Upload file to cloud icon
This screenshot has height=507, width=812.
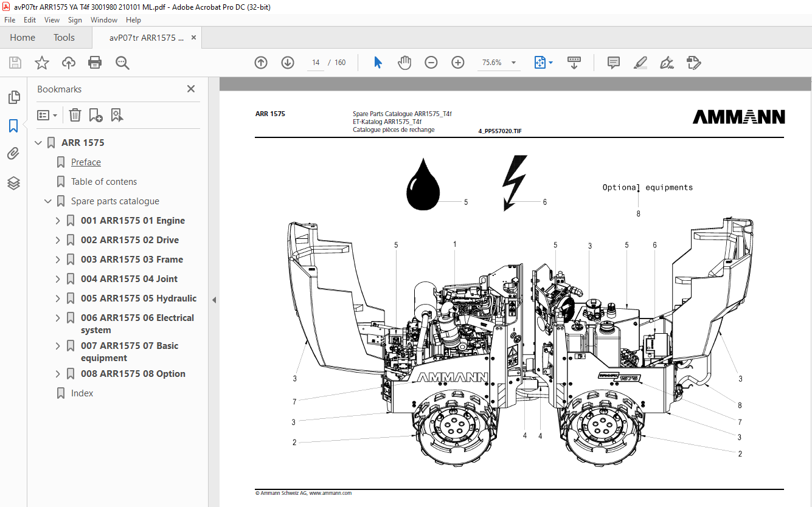(69, 63)
